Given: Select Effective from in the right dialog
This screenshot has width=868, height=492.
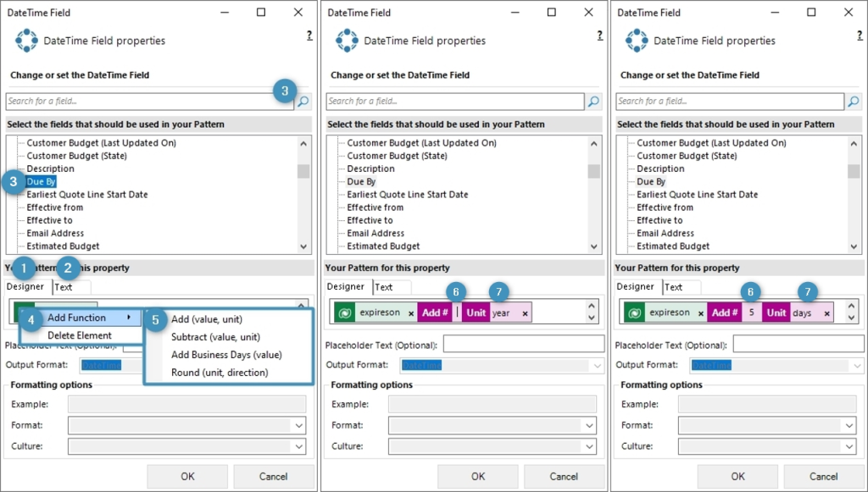Looking at the screenshot, I should coord(665,207).
